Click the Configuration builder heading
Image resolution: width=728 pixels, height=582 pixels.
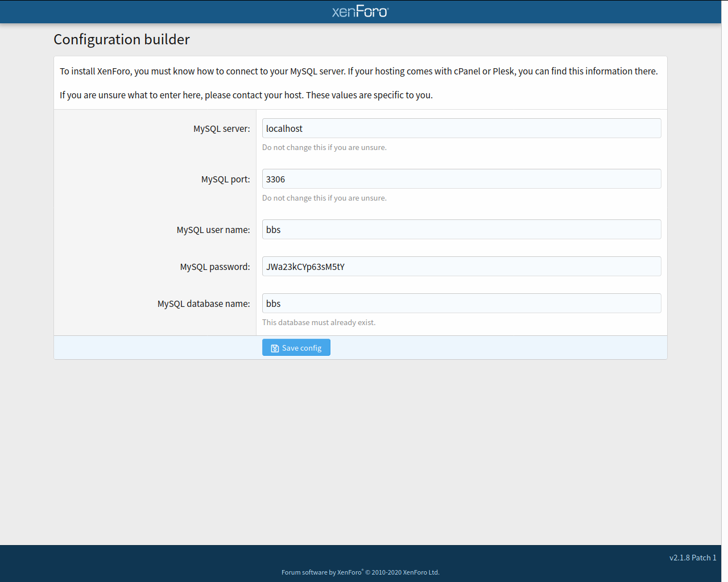pos(122,39)
